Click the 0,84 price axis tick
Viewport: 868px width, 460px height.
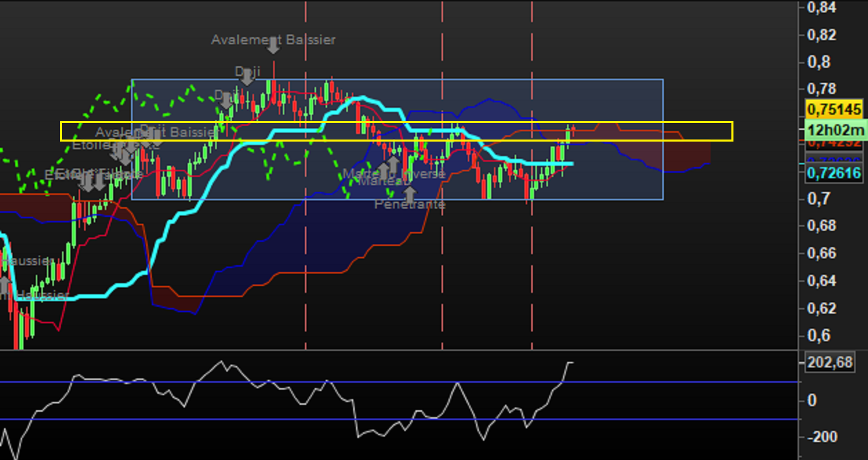[x=821, y=8]
